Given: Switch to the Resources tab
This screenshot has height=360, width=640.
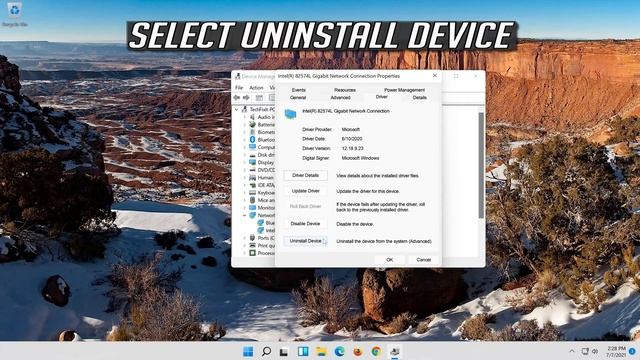Looking at the screenshot, I should [344, 90].
